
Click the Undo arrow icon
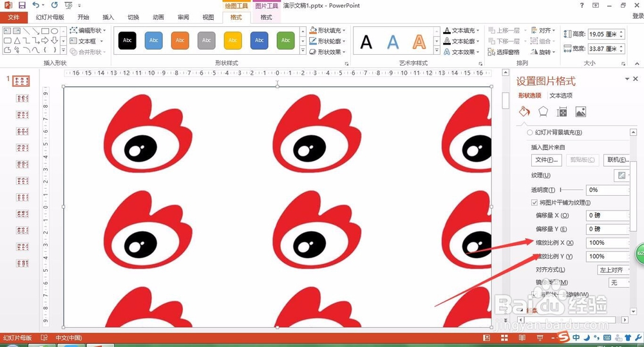(36, 5)
